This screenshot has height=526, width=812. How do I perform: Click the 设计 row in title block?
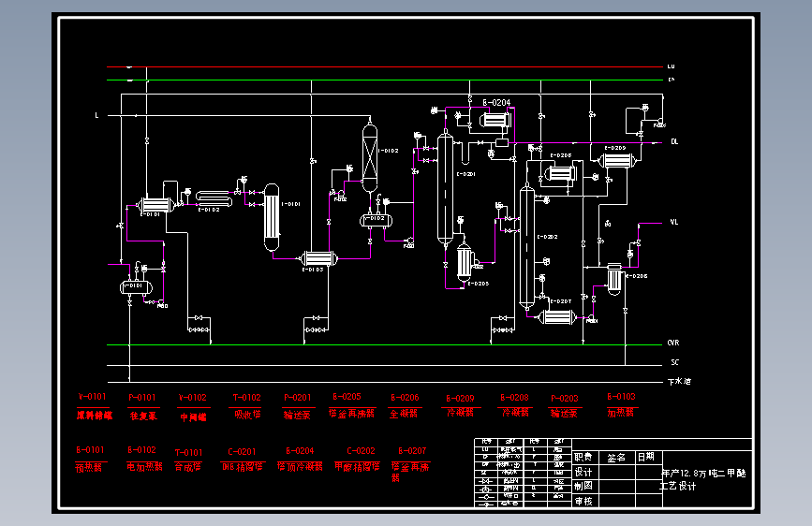[583, 472]
